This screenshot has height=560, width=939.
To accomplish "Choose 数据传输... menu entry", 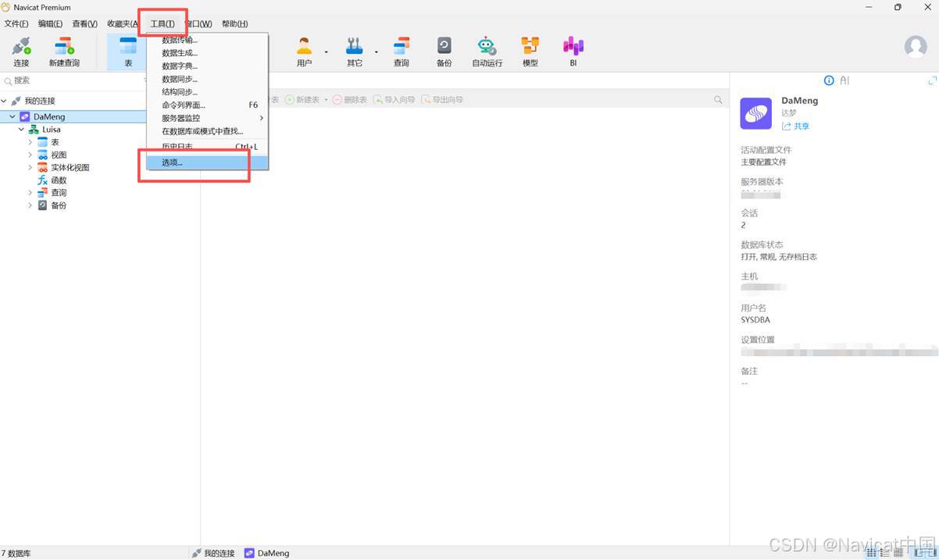I will (x=208, y=40).
